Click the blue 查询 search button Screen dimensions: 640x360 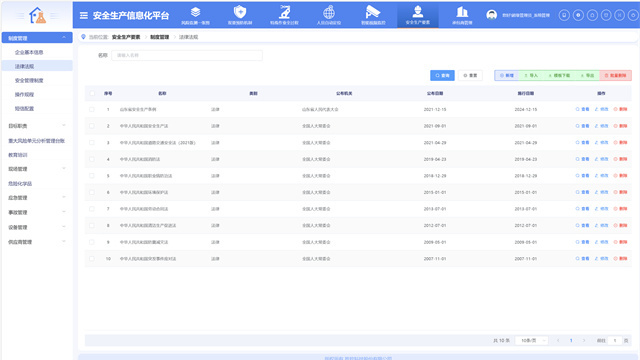[x=442, y=76]
